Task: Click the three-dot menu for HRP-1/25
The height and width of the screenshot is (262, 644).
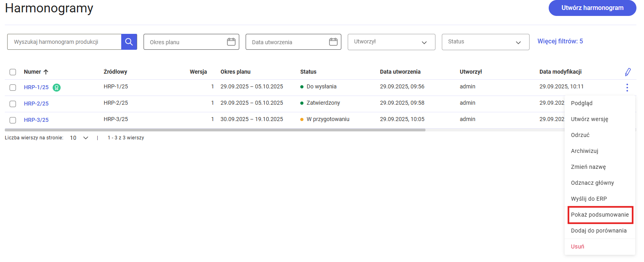Action: [627, 88]
